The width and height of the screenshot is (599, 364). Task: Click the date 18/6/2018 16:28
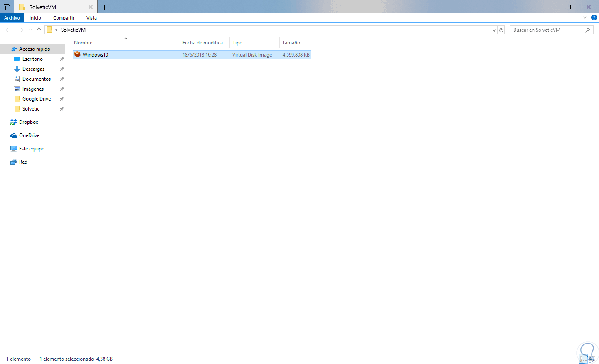click(200, 55)
